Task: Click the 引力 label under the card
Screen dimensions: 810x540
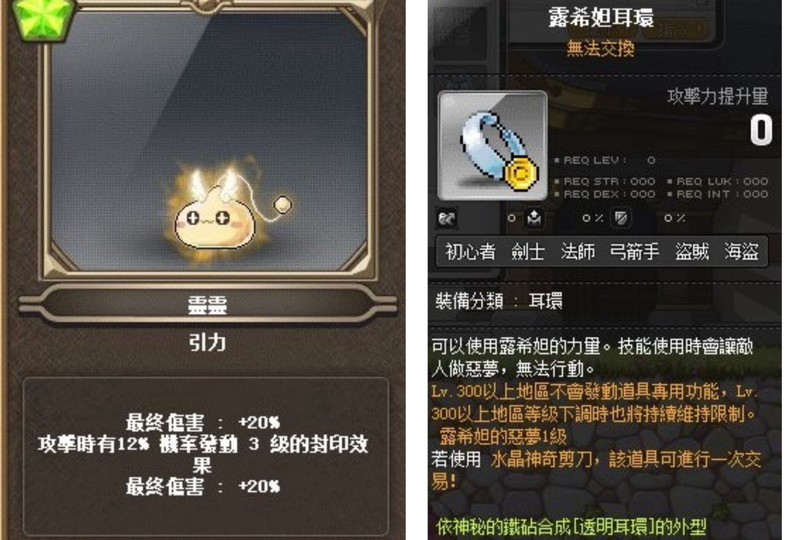Action: click(x=207, y=342)
